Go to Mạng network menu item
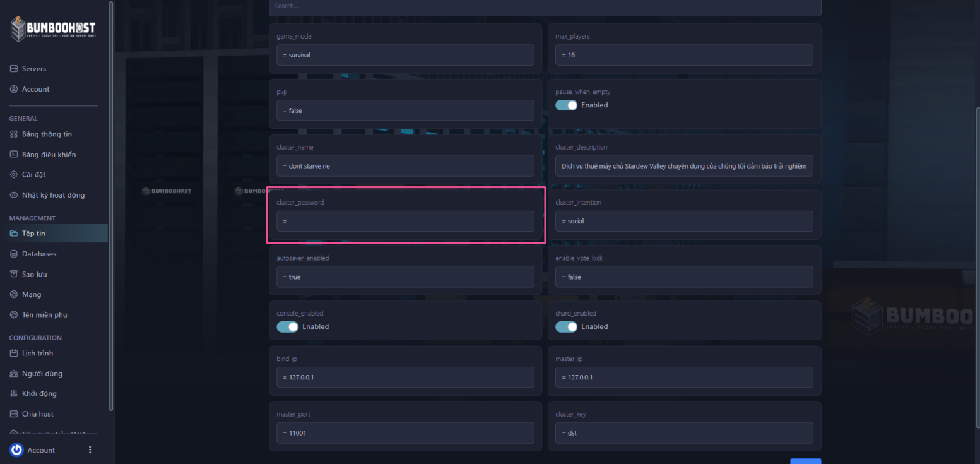 pyautogui.click(x=31, y=294)
